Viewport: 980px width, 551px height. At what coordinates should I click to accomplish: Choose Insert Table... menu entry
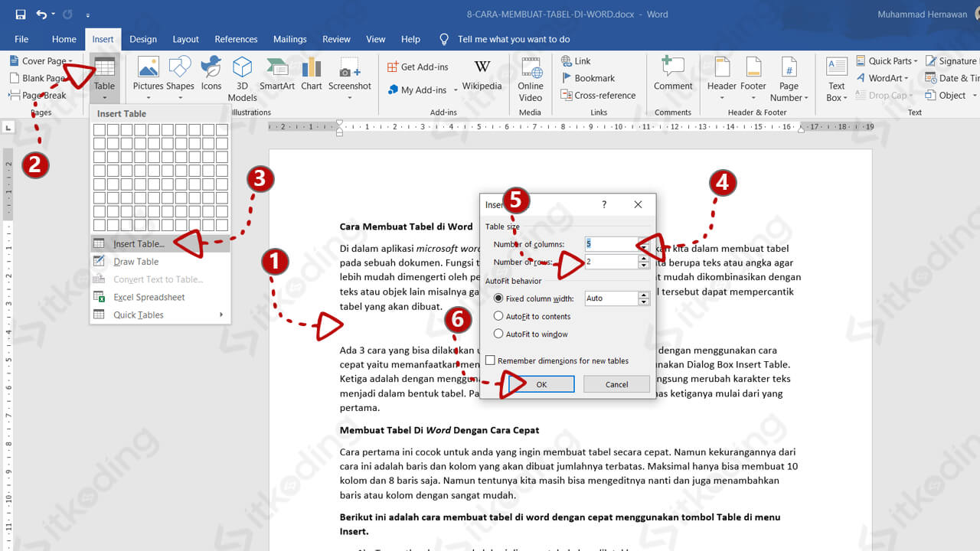[x=160, y=244]
